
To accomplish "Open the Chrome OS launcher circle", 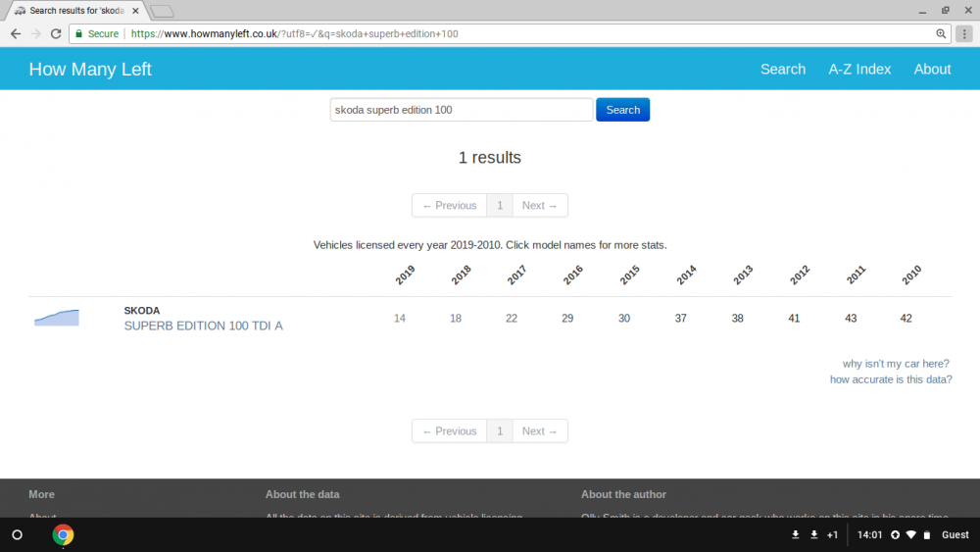I will (18, 535).
